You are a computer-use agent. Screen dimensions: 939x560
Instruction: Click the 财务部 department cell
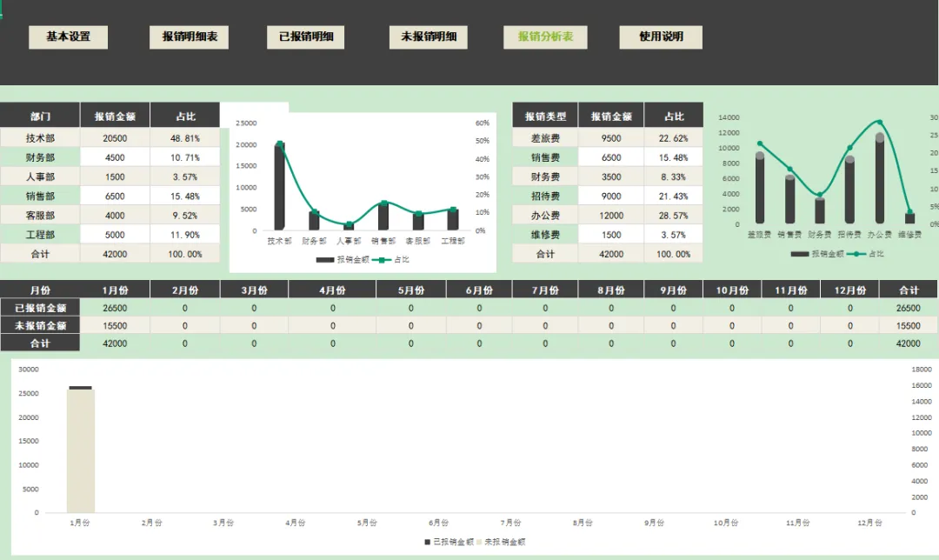coord(40,157)
